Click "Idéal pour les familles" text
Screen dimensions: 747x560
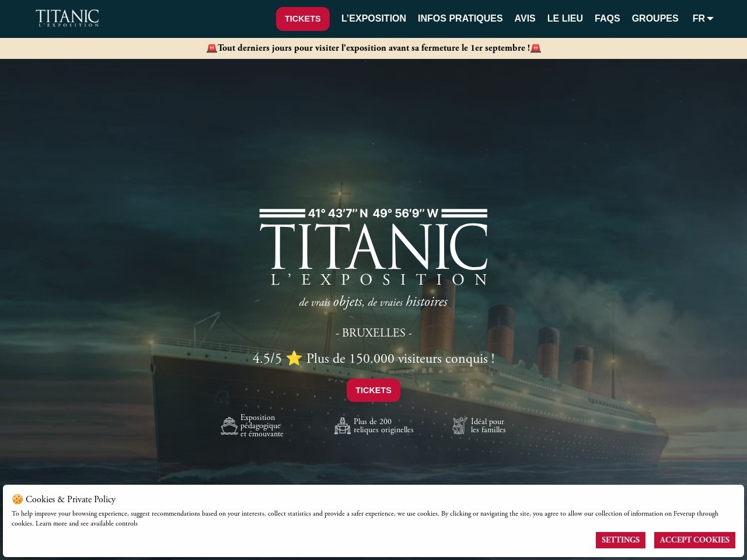pos(488,426)
